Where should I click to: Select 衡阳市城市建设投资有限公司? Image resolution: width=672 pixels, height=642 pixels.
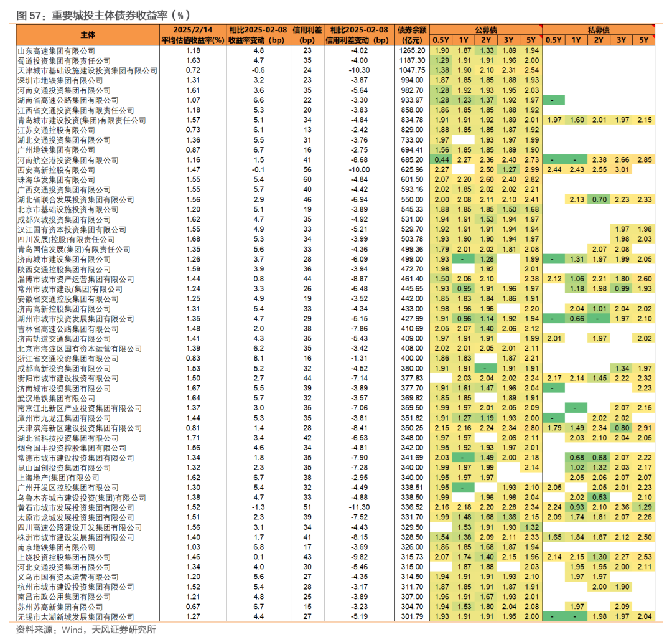point(68,379)
